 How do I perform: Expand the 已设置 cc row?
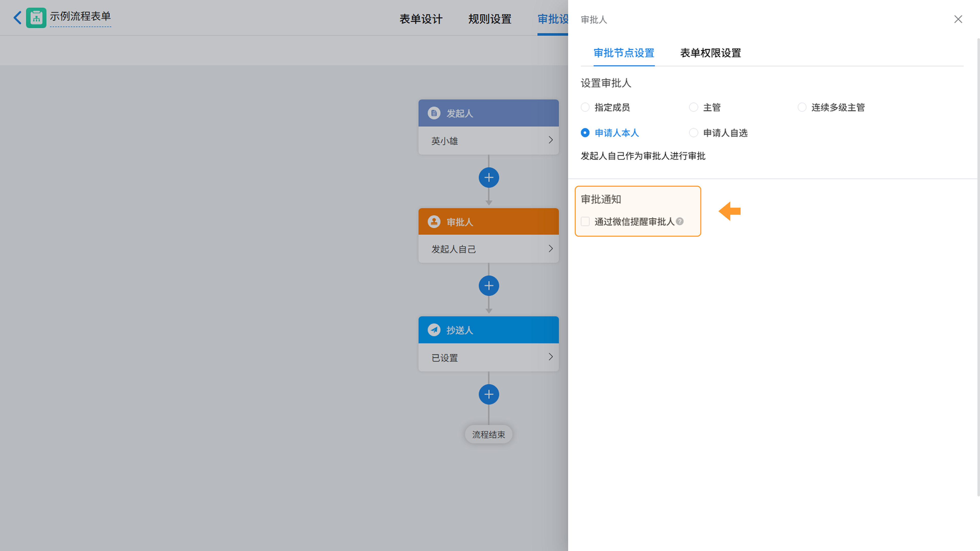pyautogui.click(x=488, y=357)
